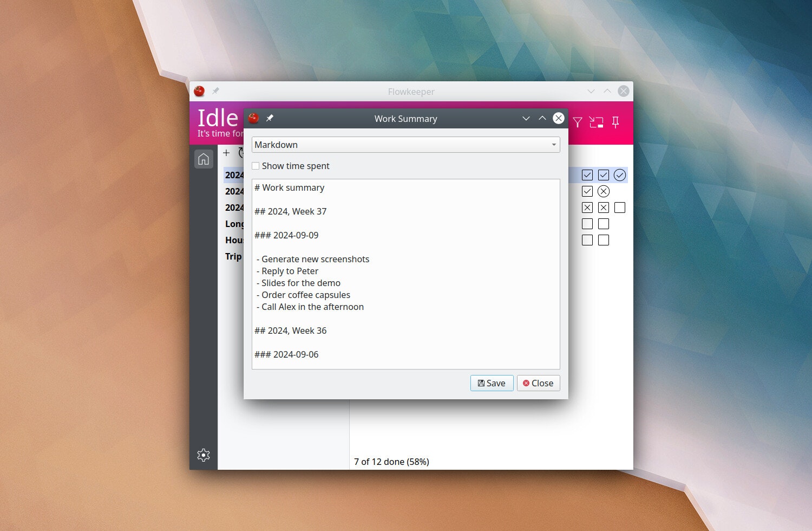This screenshot has width=812, height=531.
Task: Open the Home view in Flowkeeper sidebar
Action: 204,159
